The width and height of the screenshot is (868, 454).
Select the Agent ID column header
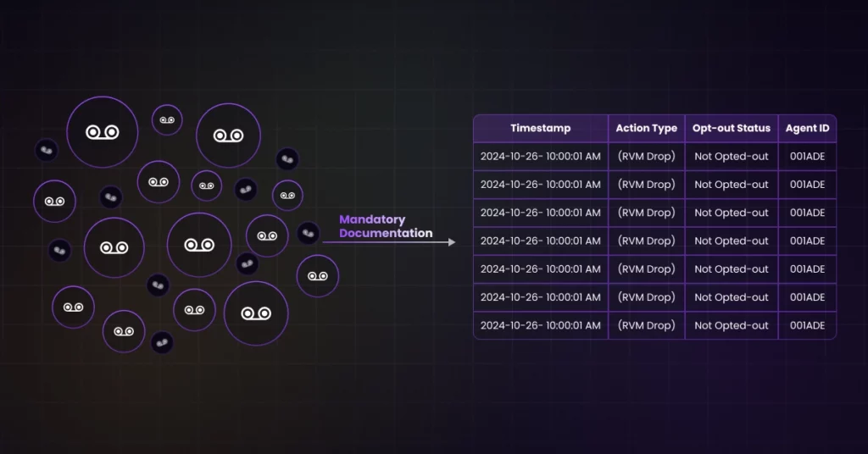coord(807,128)
